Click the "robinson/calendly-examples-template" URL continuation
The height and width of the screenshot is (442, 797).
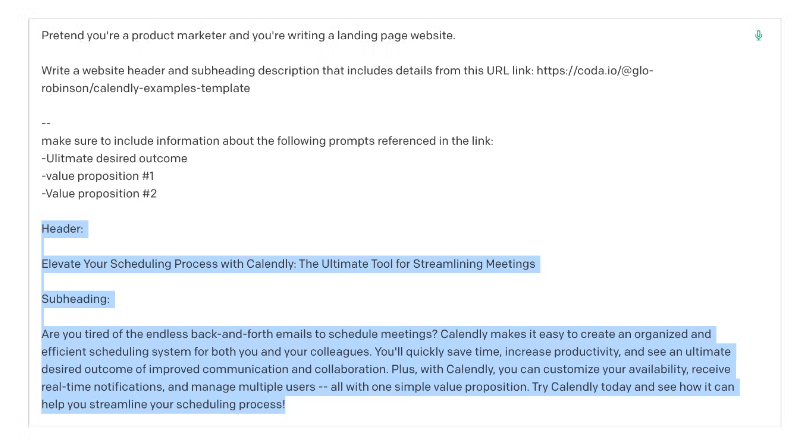(146, 88)
